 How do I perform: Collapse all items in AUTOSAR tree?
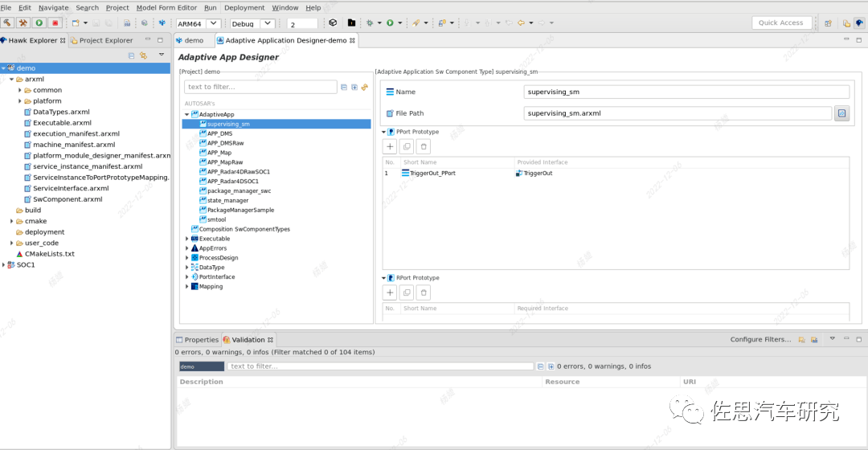344,87
